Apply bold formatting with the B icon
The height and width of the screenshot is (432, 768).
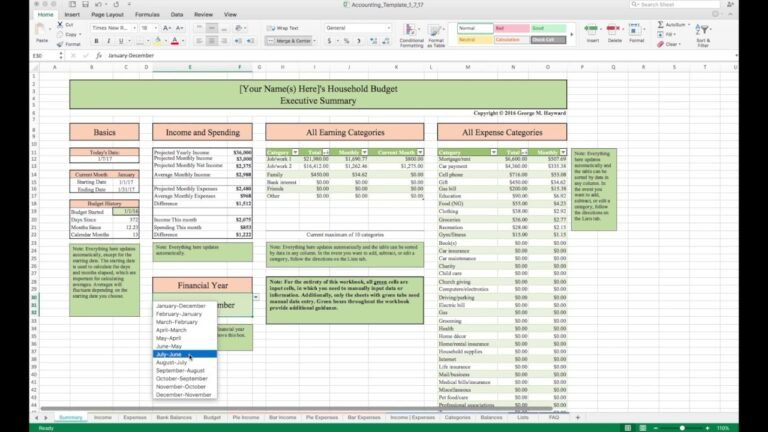point(96,41)
